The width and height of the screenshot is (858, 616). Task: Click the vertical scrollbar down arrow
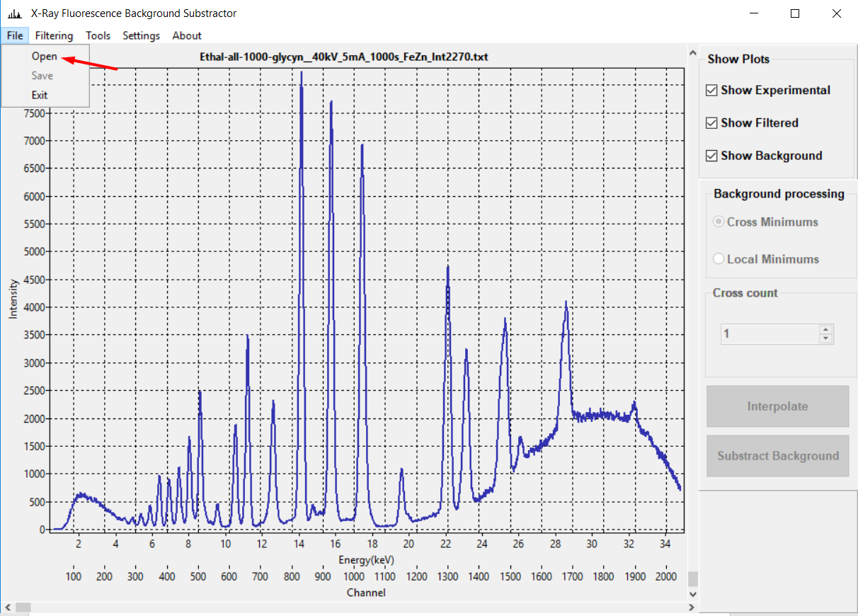point(693,595)
